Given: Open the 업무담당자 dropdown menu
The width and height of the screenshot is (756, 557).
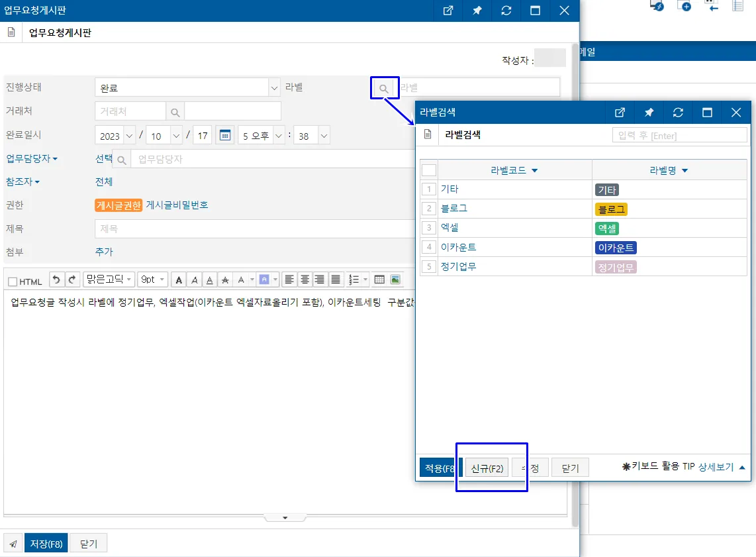Looking at the screenshot, I should click(x=31, y=159).
